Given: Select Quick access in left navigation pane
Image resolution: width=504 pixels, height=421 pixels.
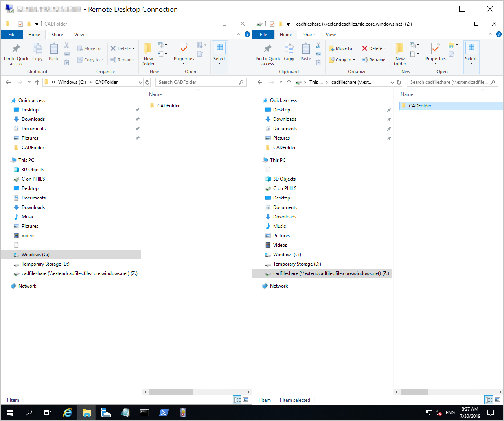Looking at the screenshot, I should click(x=31, y=100).
